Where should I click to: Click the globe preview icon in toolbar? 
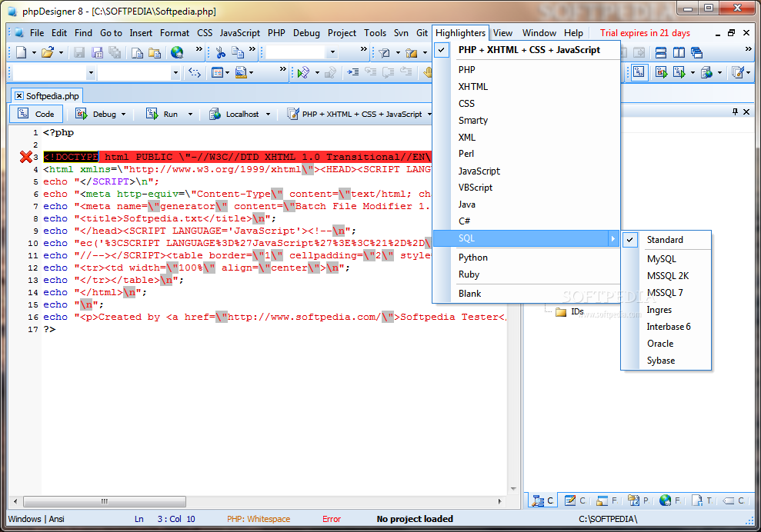[177, 52]
